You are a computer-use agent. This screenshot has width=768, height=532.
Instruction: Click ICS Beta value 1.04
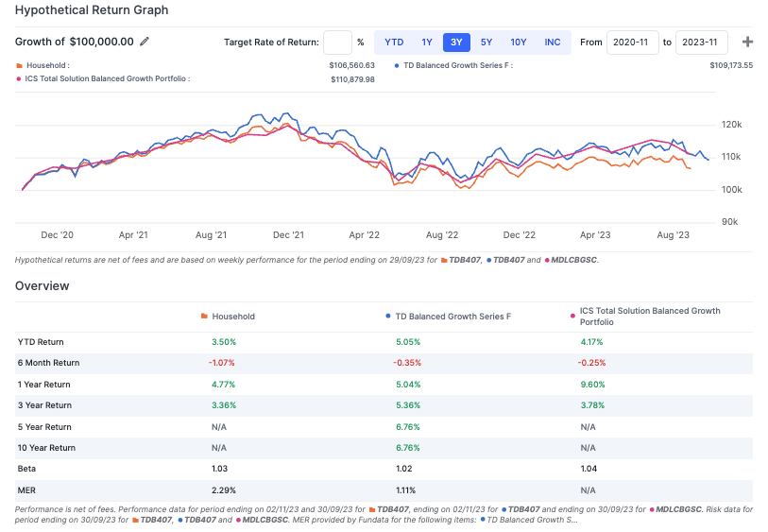[x=589, y=469]
